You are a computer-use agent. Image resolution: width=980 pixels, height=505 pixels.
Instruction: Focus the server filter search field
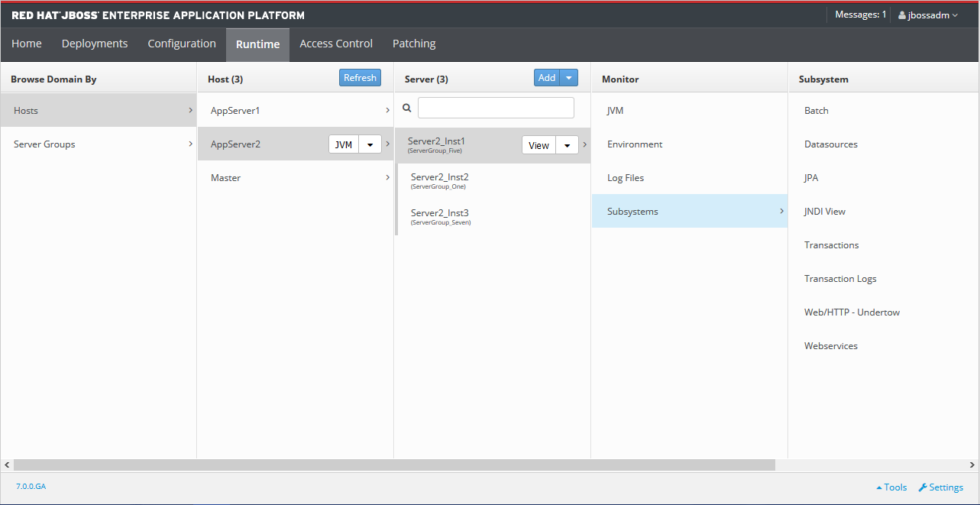496,108
